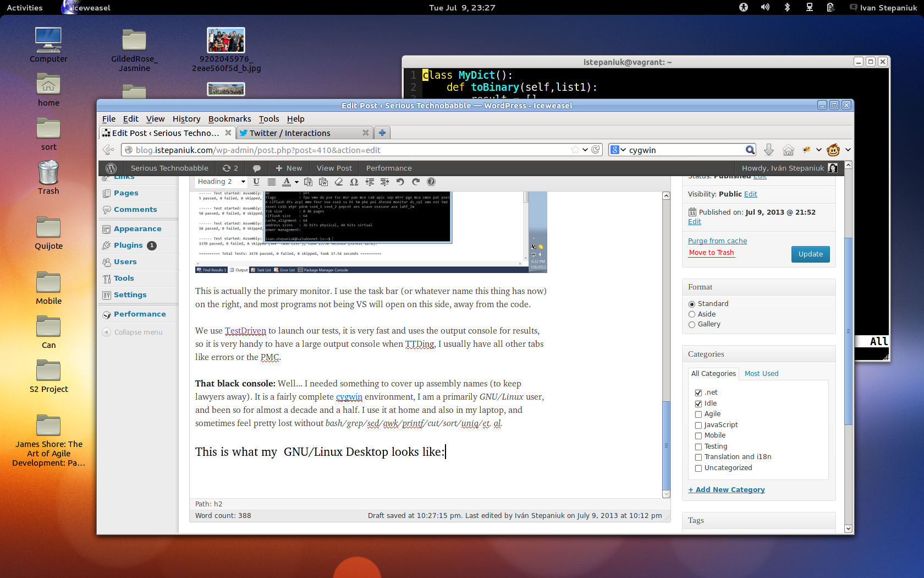The image size is (924, 578).
Task: Click the Add New Category link
Action: [727, 490]
